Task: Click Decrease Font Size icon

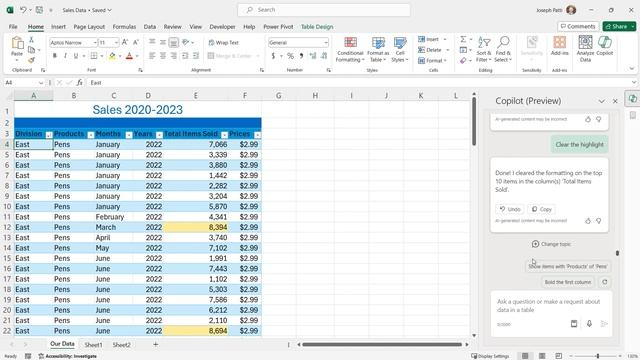Action: [x=136, y=42]
